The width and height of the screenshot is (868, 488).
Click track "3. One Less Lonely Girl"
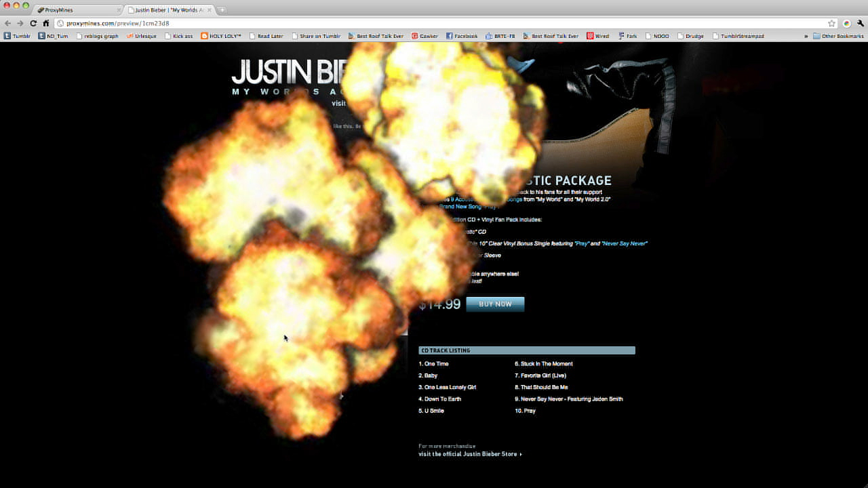pos(448,387)
